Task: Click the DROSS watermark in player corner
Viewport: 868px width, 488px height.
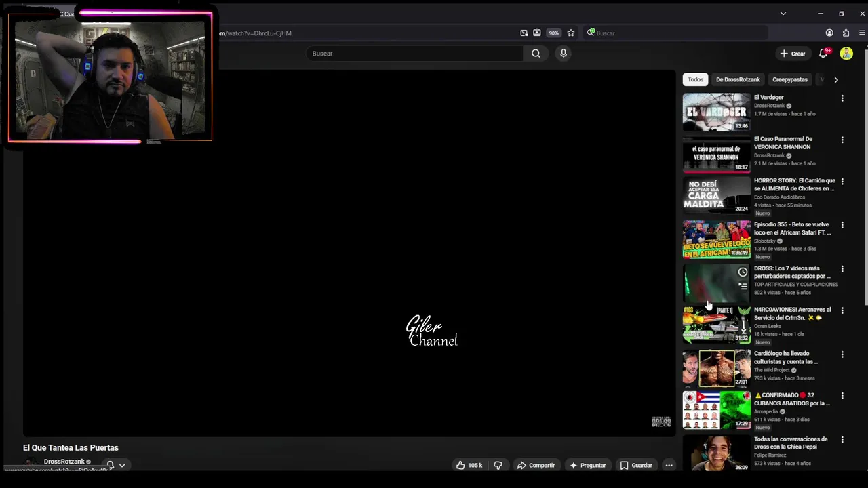Action: pos(661,422)
